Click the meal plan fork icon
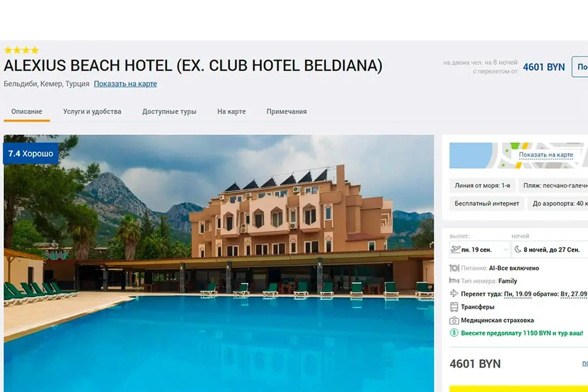588x392 pixels. tap(454, 268)
